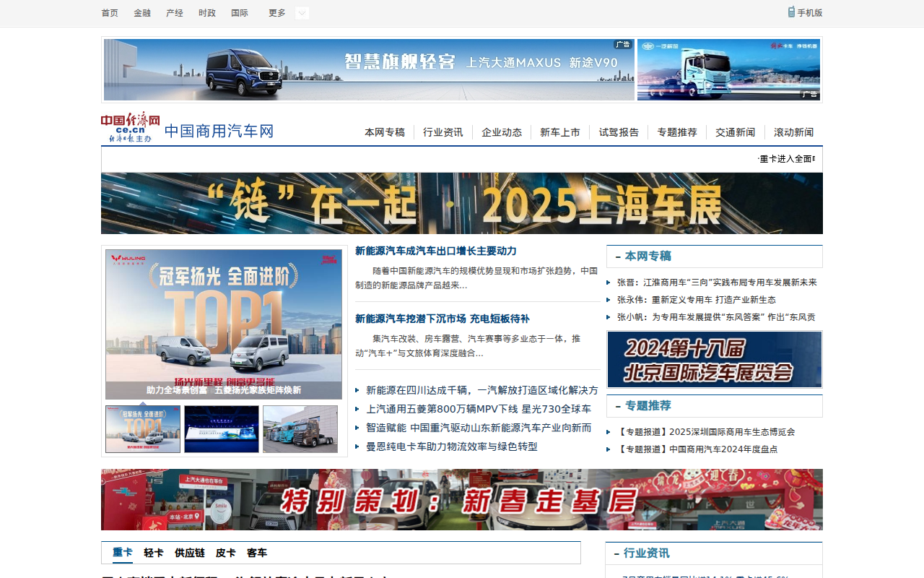924x578 pixels.
Task: Open headline 新能源汽车成汽车出口增长主要动力
Action: pos(436,251)
